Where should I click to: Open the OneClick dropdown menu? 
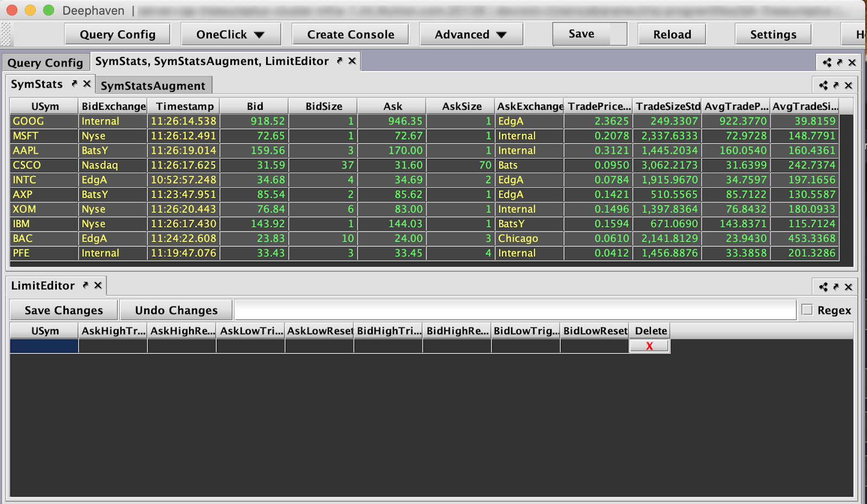pyautogui.click(x=230, y=35)
